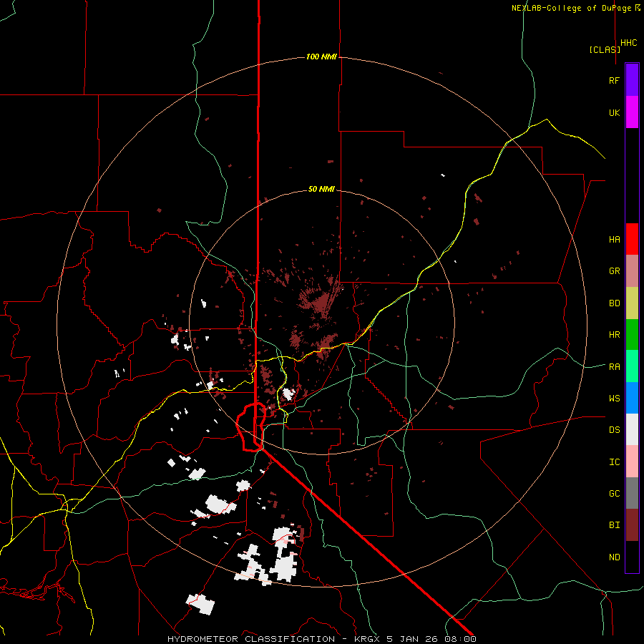Select the BD yellow legend block
Screen dimensions: 644x644
pos(632,303)
